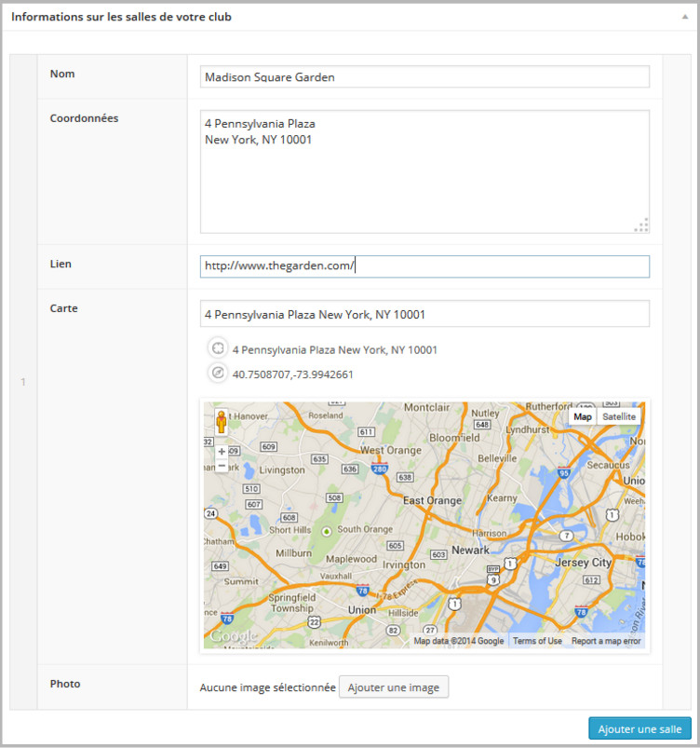Click the I-280 highway shield on the map
This screenshot has height=748, width=700.
coord(380,469)
